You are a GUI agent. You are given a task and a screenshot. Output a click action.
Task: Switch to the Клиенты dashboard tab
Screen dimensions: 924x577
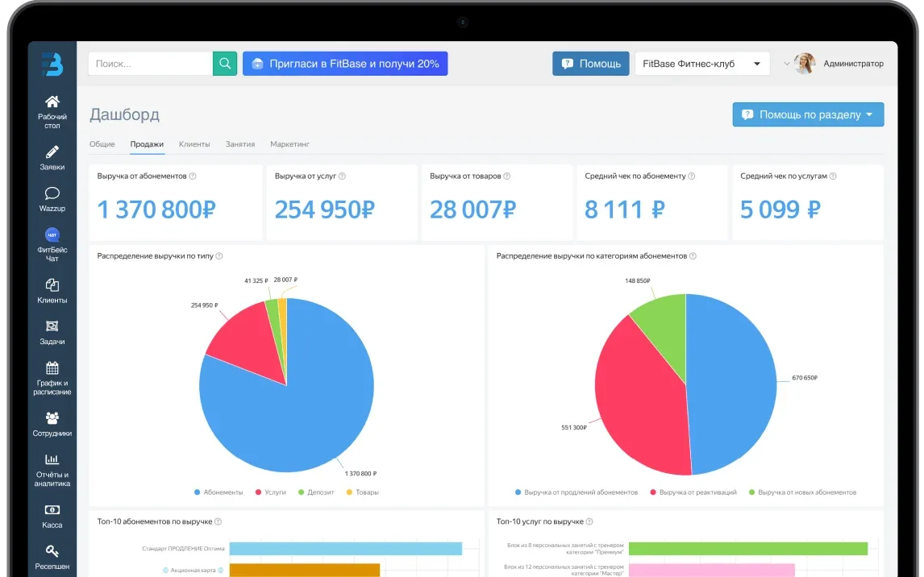click(194, 144)
